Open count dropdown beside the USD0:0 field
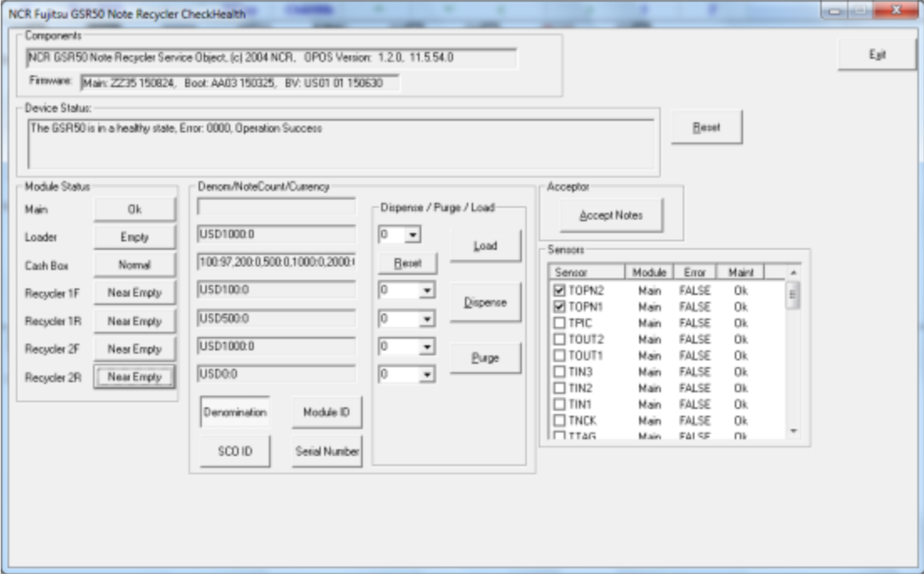 pos(427,375)
